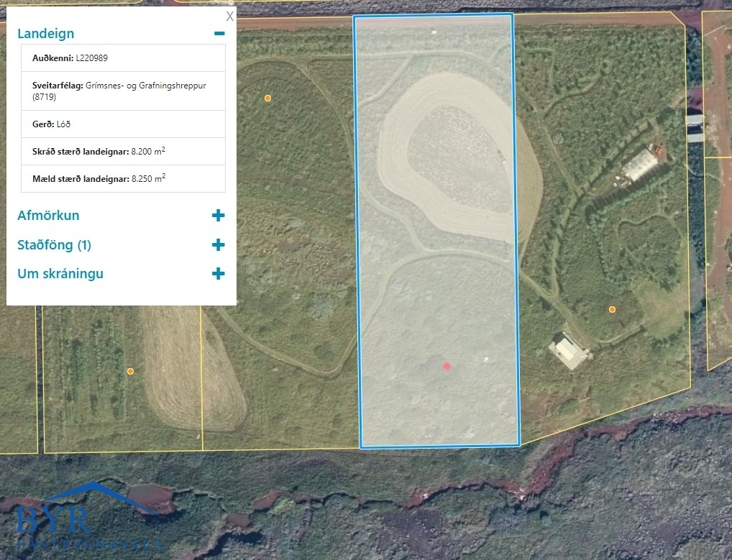This screenshot has width=732, height=560.
Task: Select the orange marker near the white house
Action: 612,309
